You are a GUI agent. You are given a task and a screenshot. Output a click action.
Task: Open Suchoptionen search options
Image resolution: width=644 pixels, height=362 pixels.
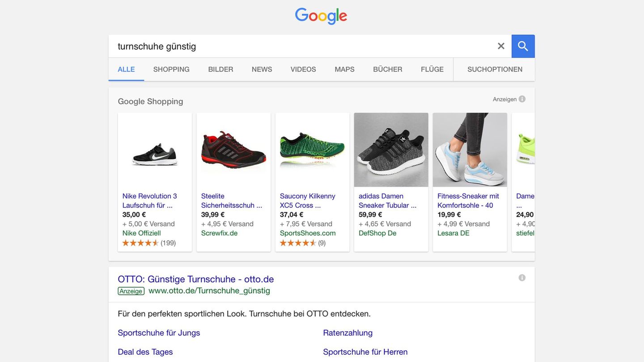(495, 69)
